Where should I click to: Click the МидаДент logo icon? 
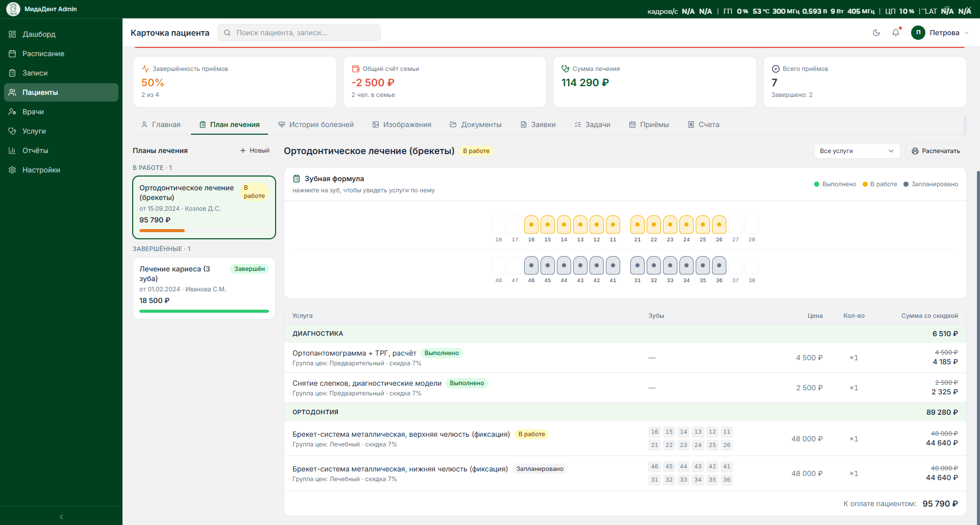point(13,9)
